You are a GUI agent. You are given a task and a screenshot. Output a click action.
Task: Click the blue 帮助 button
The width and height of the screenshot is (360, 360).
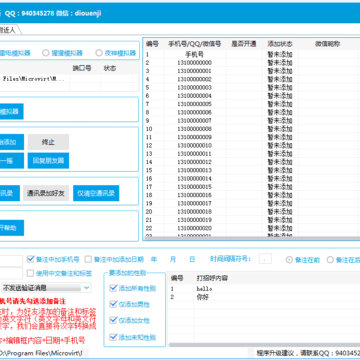[x=12, y=228]
